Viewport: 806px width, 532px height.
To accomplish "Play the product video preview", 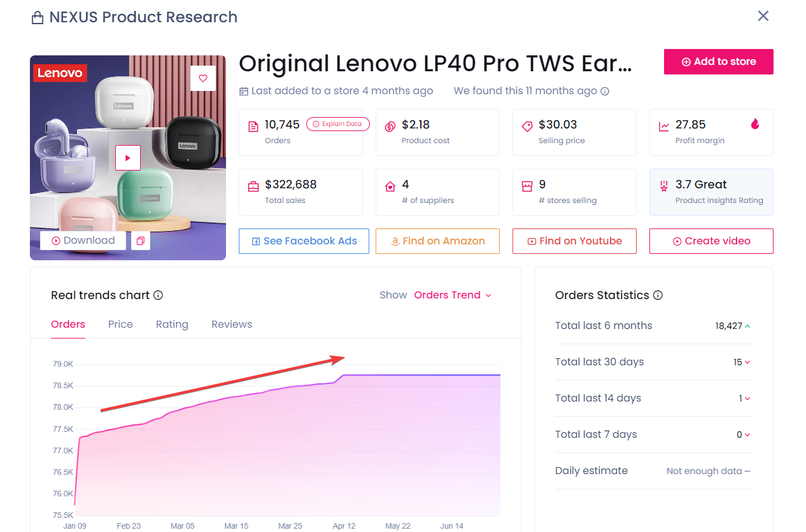I will click(127, 158).
